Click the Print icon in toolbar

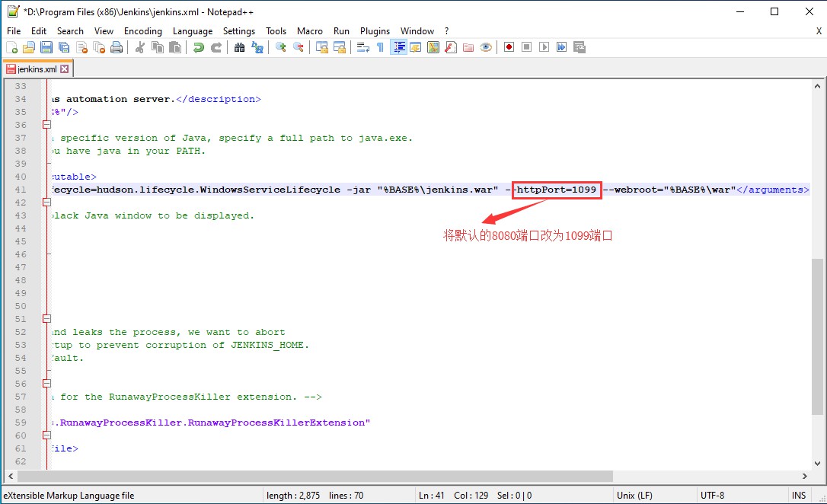point(117,47)
